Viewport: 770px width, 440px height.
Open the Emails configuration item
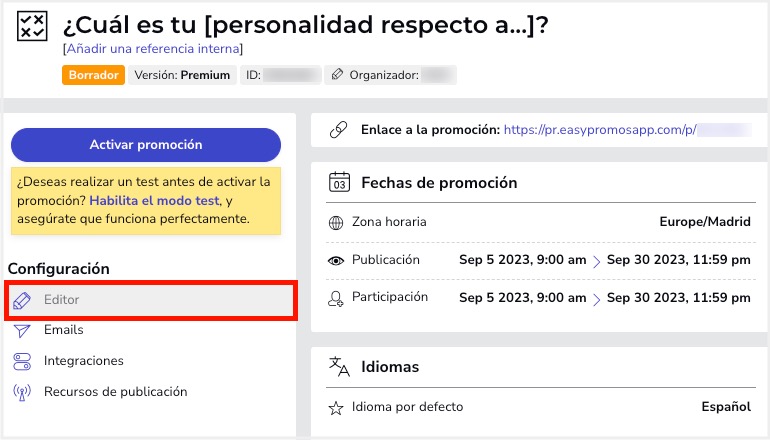point(63,330)
